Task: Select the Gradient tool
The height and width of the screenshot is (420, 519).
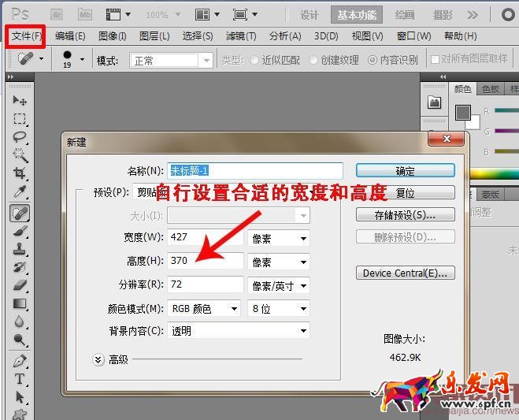Action: [20, 303]
